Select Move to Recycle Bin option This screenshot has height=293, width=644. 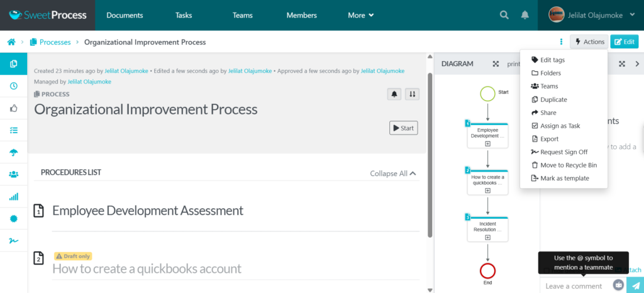(563, 165)
